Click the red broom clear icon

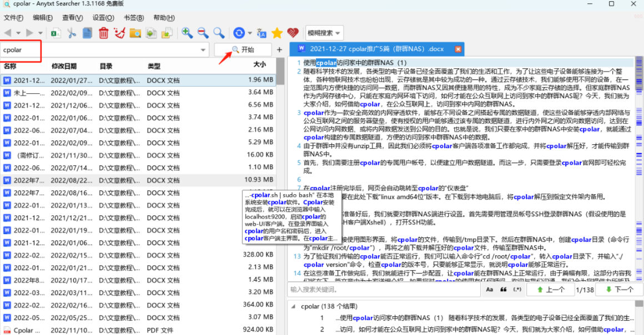tap(119, 33)
